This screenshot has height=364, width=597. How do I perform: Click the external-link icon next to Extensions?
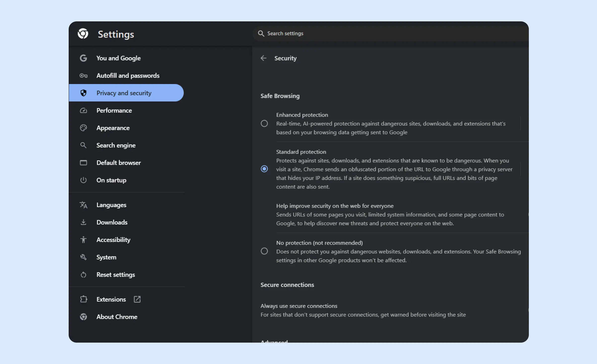click(137, 299)
